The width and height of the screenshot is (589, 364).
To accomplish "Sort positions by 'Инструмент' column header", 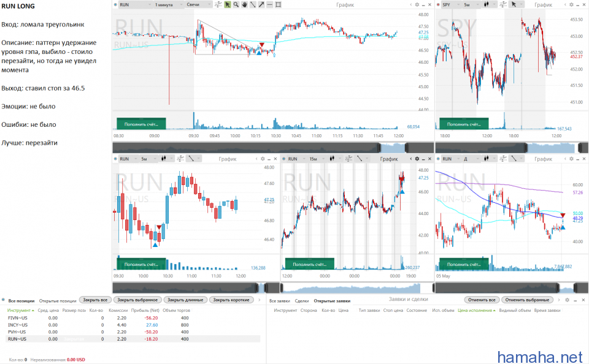I will click(x=20, y=310).
